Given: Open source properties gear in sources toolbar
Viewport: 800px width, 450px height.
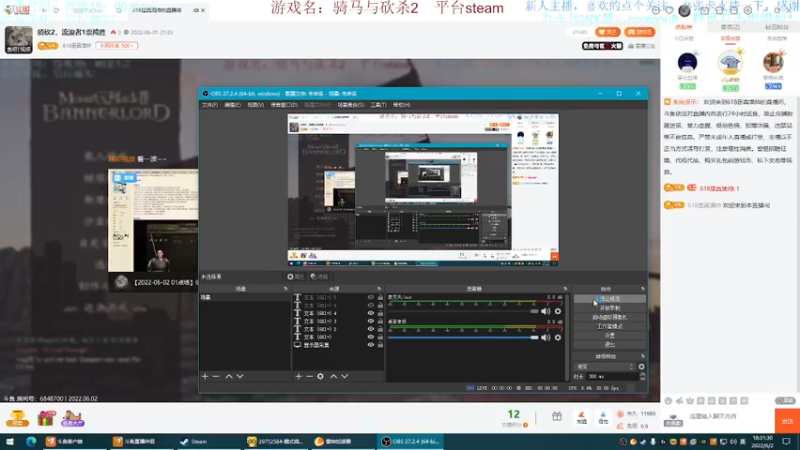Looking at the screenshot, I should (x=320, y=377).
